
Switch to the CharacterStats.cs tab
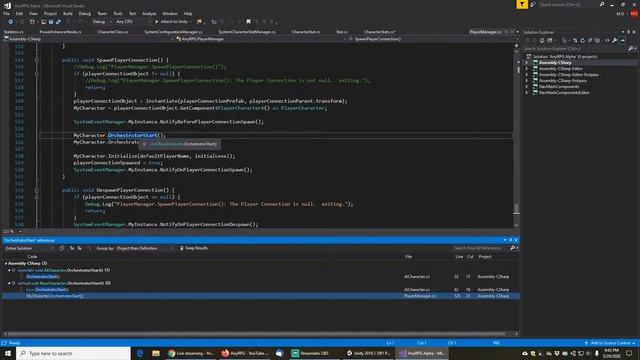pyautogui.click(x=379, y=32)
